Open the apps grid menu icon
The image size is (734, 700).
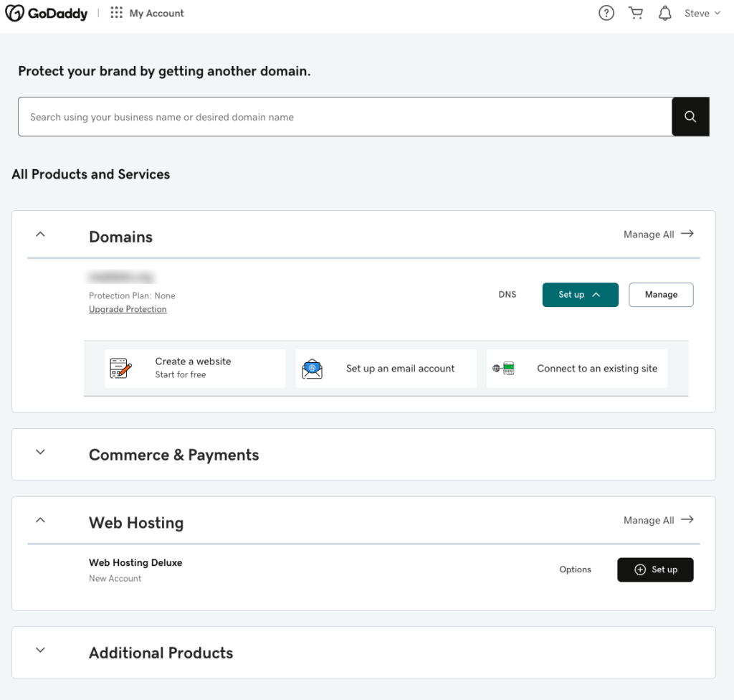(x=116, y=13)
